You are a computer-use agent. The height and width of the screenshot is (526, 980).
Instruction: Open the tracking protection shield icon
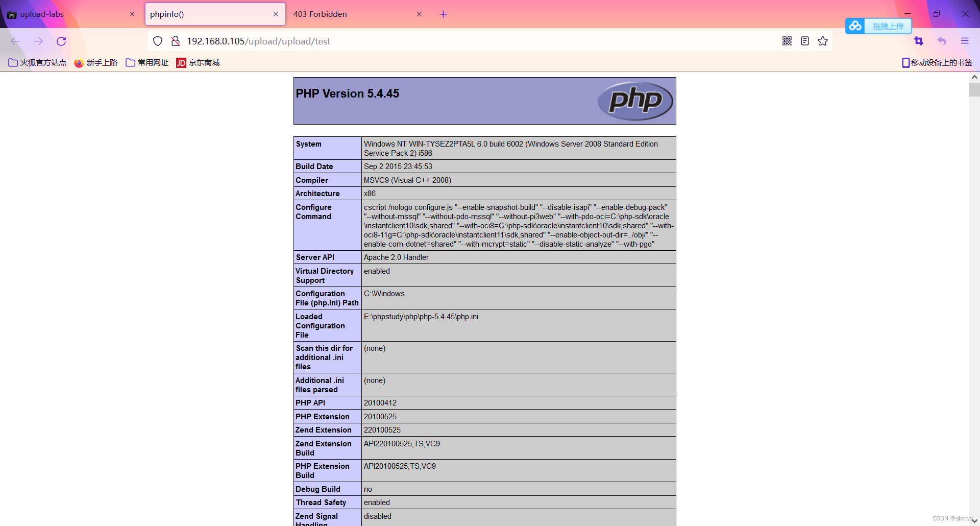(158, 41)
